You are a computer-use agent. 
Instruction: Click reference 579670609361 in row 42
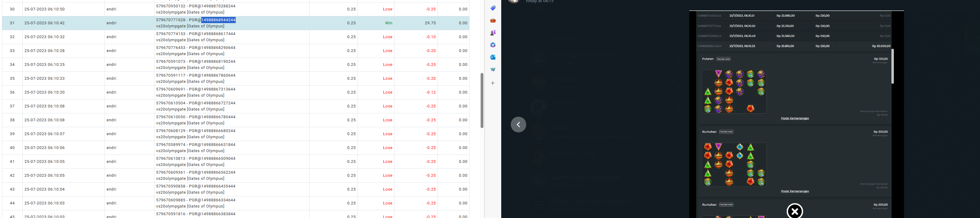tap(171, 172)
